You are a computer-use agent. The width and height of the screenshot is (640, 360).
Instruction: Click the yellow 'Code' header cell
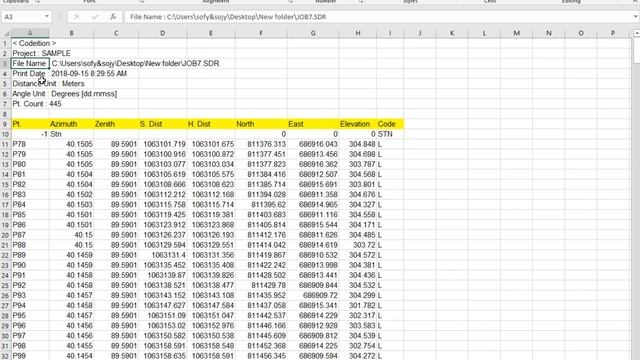tap(390, 124)
